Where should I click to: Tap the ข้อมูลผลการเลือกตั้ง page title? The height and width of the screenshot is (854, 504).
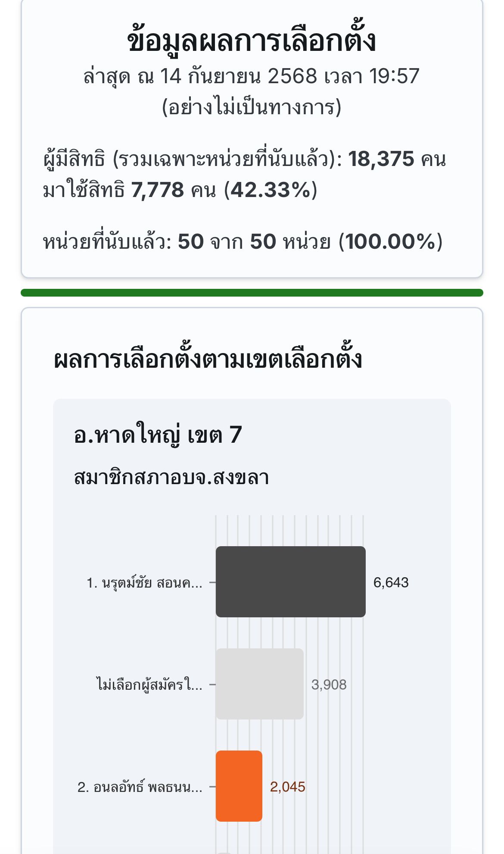coord(252,41)
